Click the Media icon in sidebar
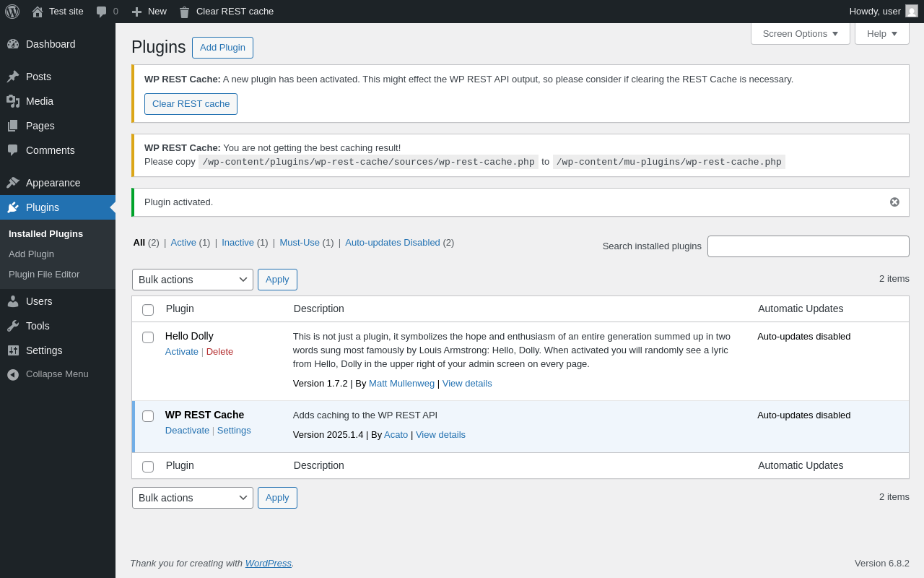 pos(13,101)
